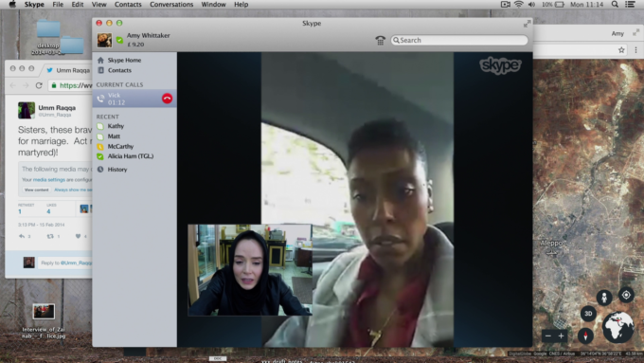Open the Conversations menu
Screen dimensions: 644x363
[171, 5]
